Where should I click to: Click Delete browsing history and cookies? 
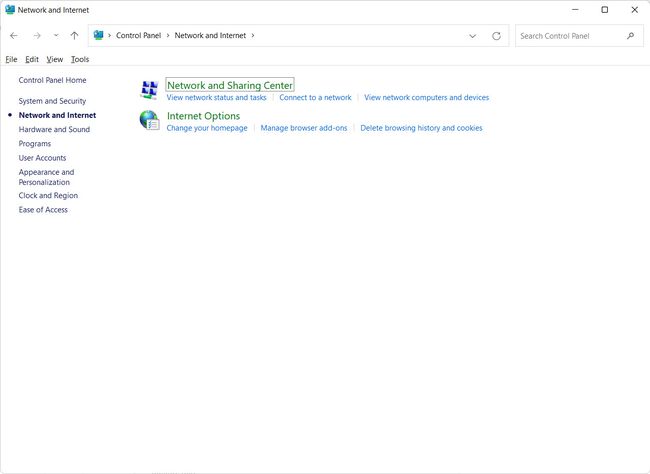point(421,128)
